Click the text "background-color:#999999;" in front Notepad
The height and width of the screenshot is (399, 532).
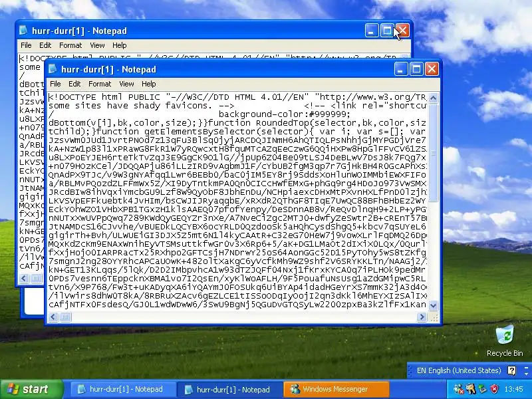click(x=285, y=114)
